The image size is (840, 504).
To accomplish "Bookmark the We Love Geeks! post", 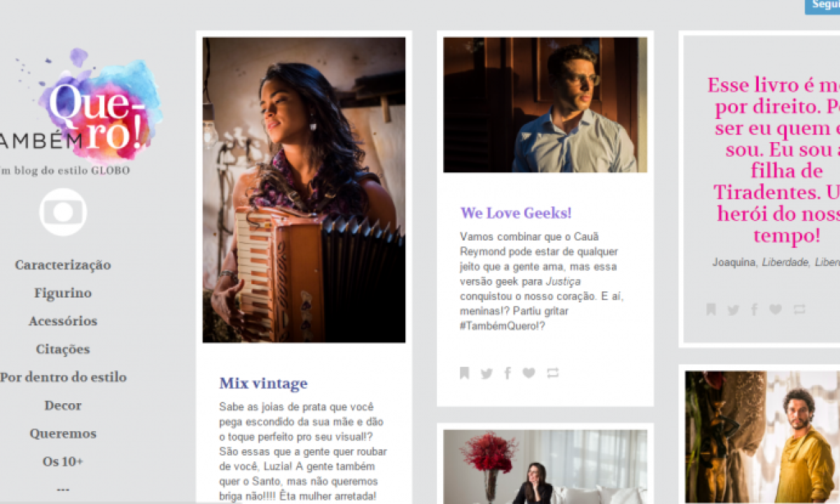I will click(464, 373).
